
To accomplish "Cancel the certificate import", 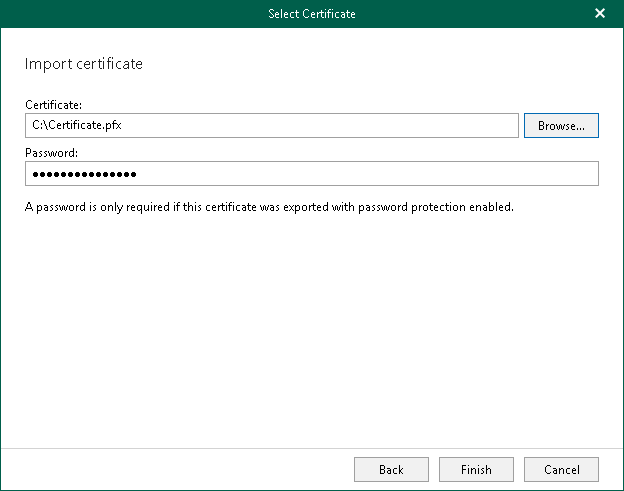I will (x=561, y=469).
